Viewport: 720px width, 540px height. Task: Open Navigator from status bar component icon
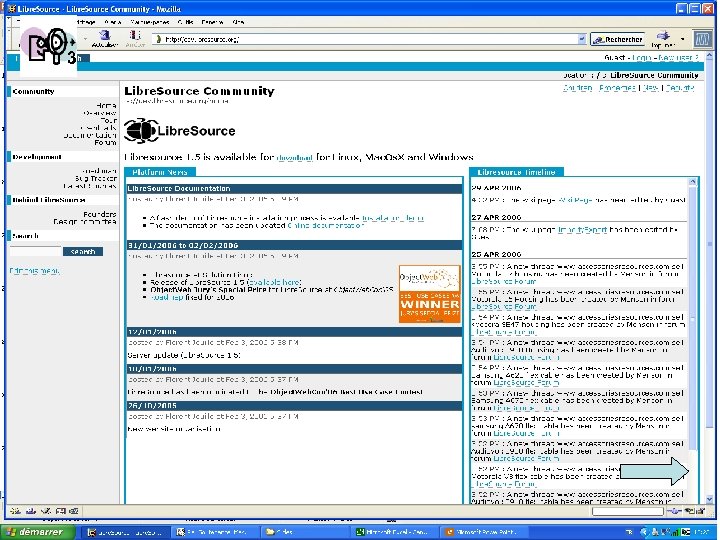[15, 510]
